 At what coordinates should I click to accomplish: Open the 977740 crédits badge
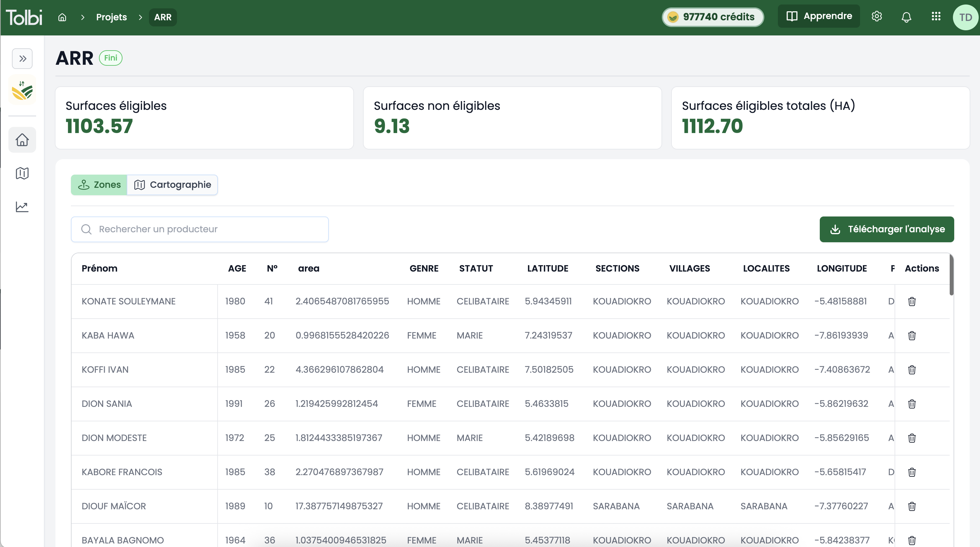(712, 17)
